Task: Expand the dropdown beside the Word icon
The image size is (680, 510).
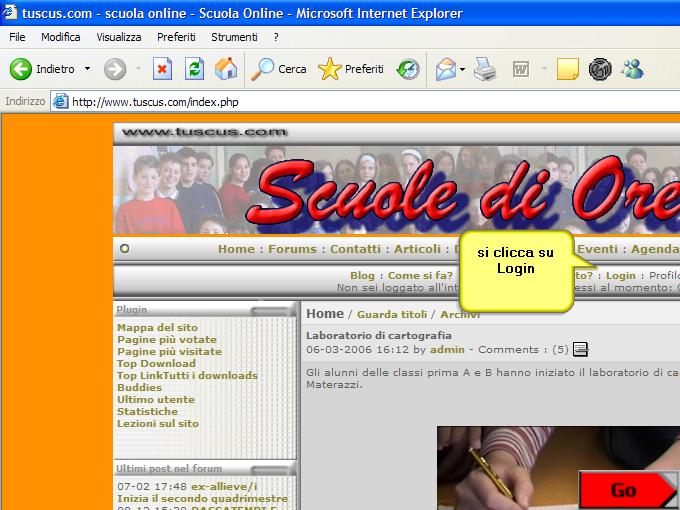Action: pos(544,69)
